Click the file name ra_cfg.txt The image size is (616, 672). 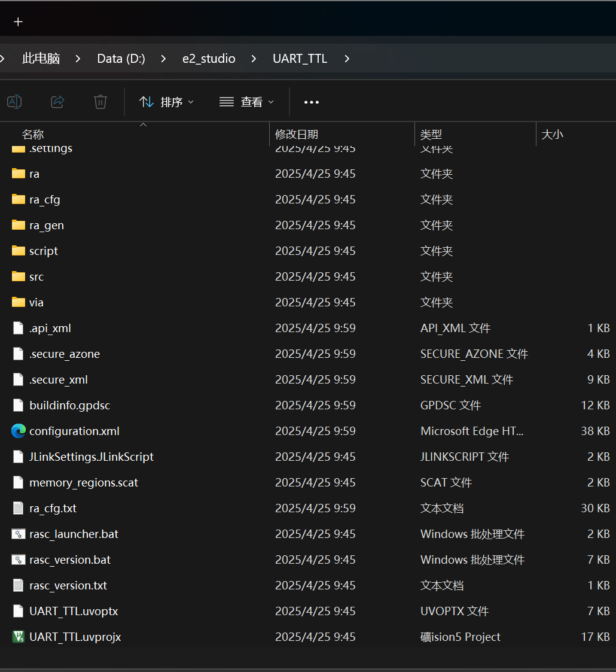[x=53, y=508]
